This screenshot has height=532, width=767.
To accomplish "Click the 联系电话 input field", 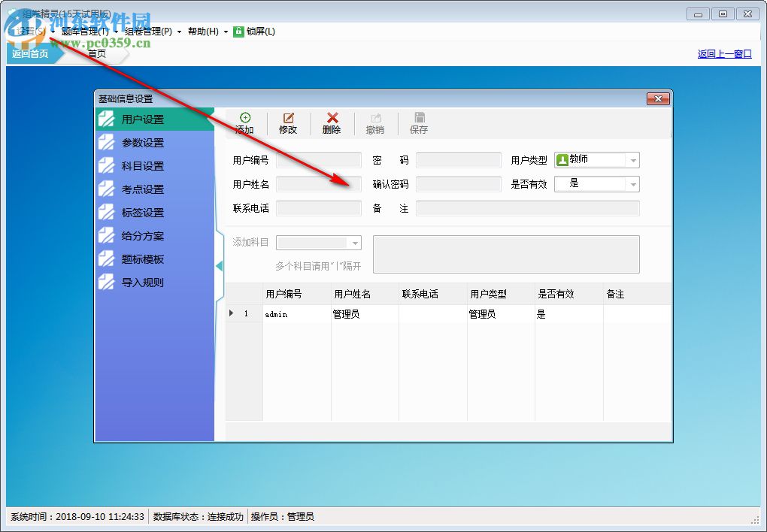I will point(318,208).
